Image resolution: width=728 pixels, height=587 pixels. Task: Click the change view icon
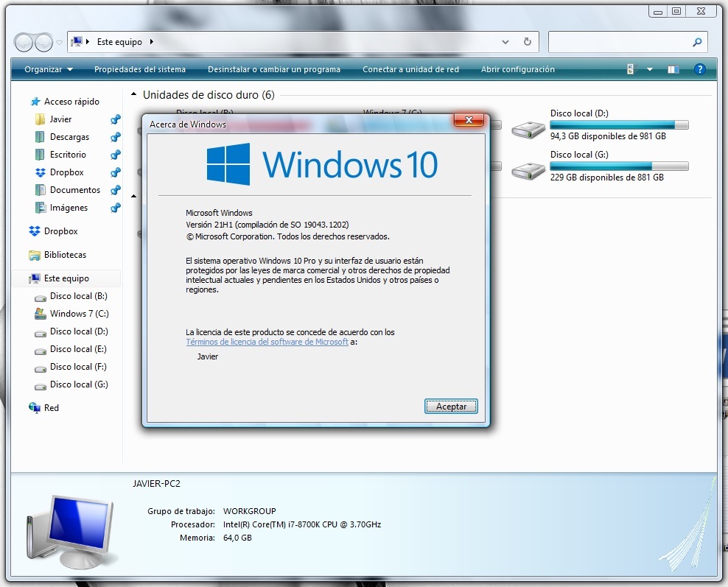631,69
